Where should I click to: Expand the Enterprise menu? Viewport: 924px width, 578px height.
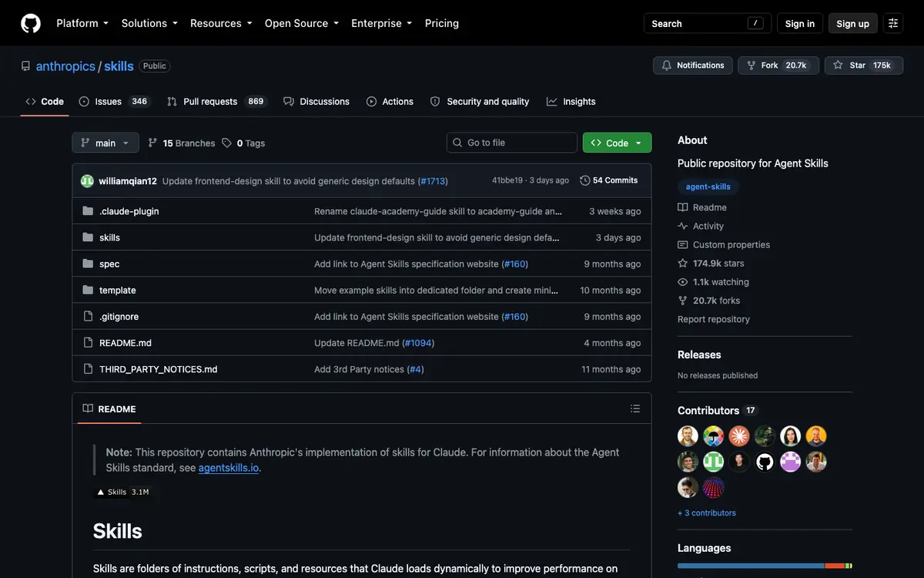click(382, 23)
